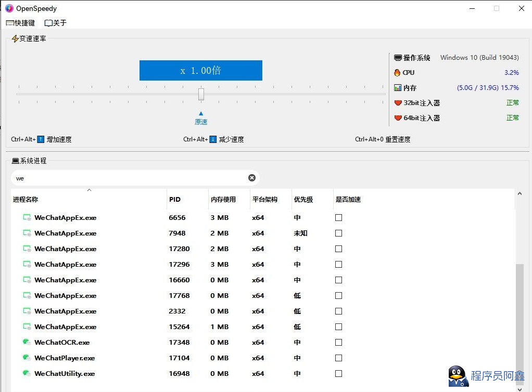Click the memory usage (5.0G / 31.9G) 15.7% value
Viewport: 532px width, 392px height.
click(x=488, y=88)
